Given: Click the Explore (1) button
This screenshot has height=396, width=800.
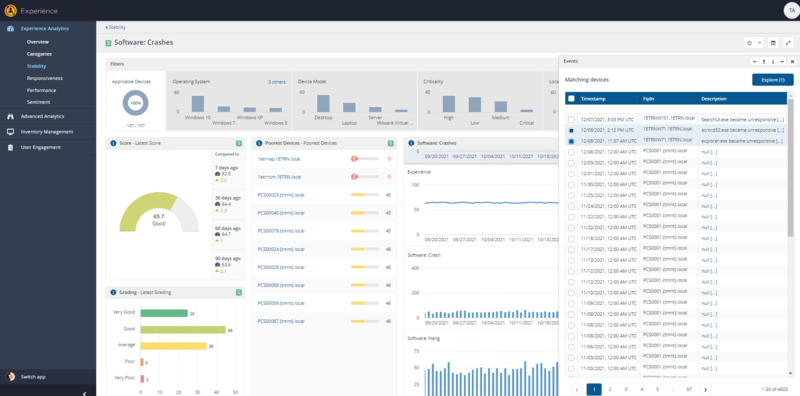Looking at the screenshot, I should point(772,80).
